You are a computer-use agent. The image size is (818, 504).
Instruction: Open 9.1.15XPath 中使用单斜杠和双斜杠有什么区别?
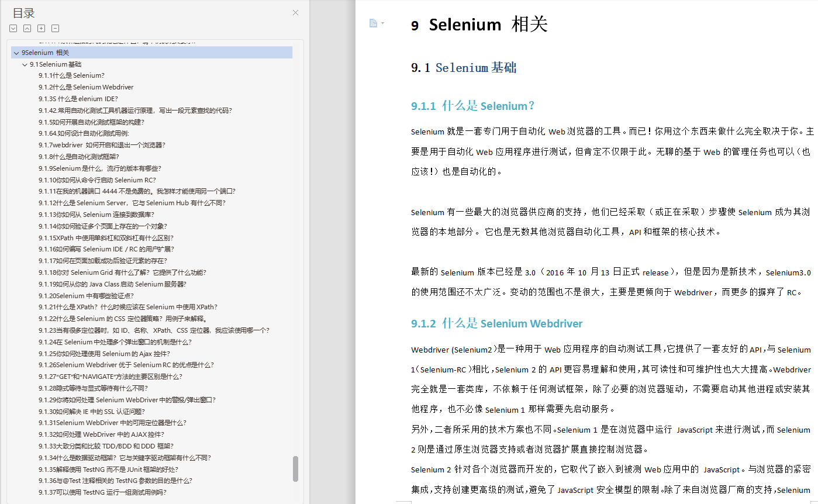pyautogui.click(x=106, y=238)
